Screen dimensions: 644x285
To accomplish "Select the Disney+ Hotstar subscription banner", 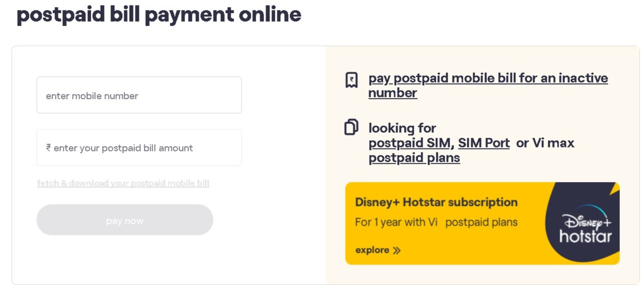I will 483,222.
